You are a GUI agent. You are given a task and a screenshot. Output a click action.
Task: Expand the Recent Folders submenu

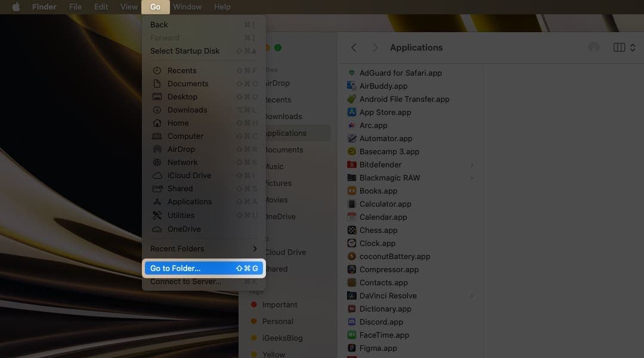click(x=204, y=248)
